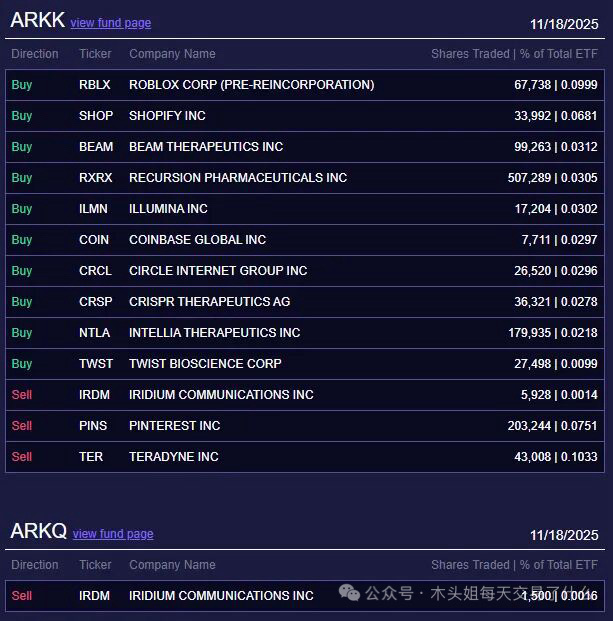Select IRDM ticker in ARKQ table
The height and width of the screenshot is (621, 613).
point(94,596)
